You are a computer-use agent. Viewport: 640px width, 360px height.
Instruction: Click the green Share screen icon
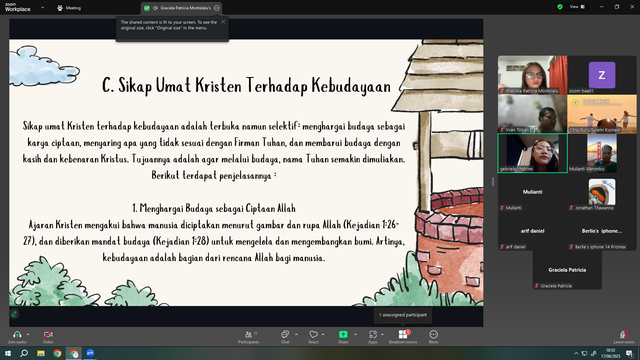pyautogui.click(x=343, y=334)
